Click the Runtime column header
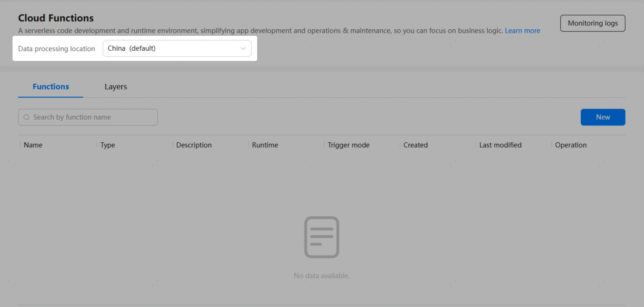The height and width of the screenshot is (307, 644). click(265, 145)
